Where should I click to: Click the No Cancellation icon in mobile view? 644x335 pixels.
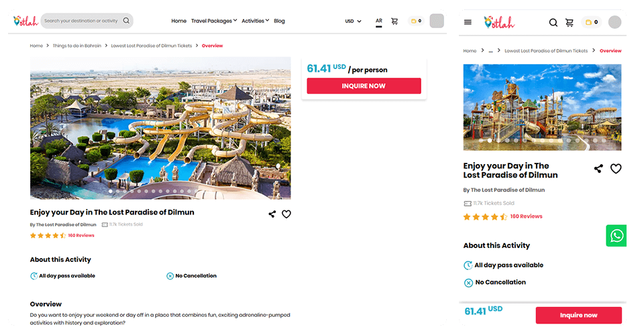pos(468,283)
